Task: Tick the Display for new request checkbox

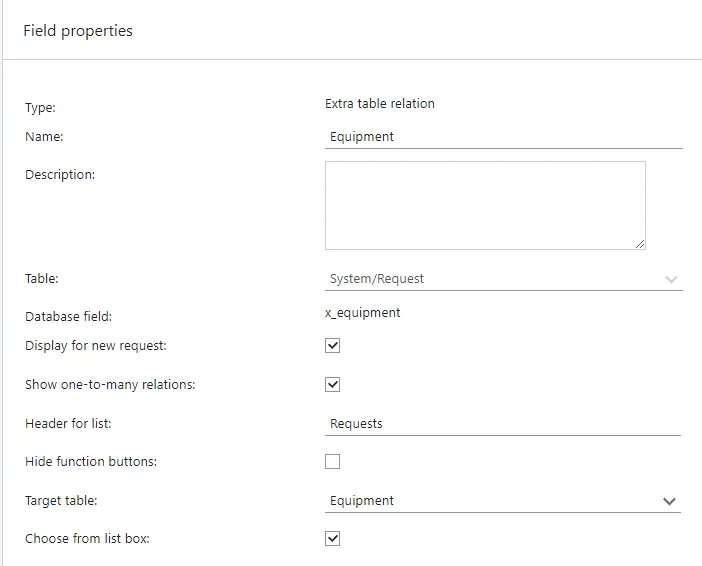Action: pyautogui.click(x=333, y=346)
